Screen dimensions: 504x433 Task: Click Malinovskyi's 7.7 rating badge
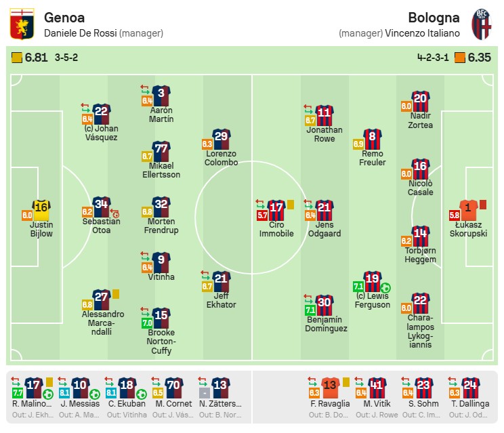click(17, 392)
